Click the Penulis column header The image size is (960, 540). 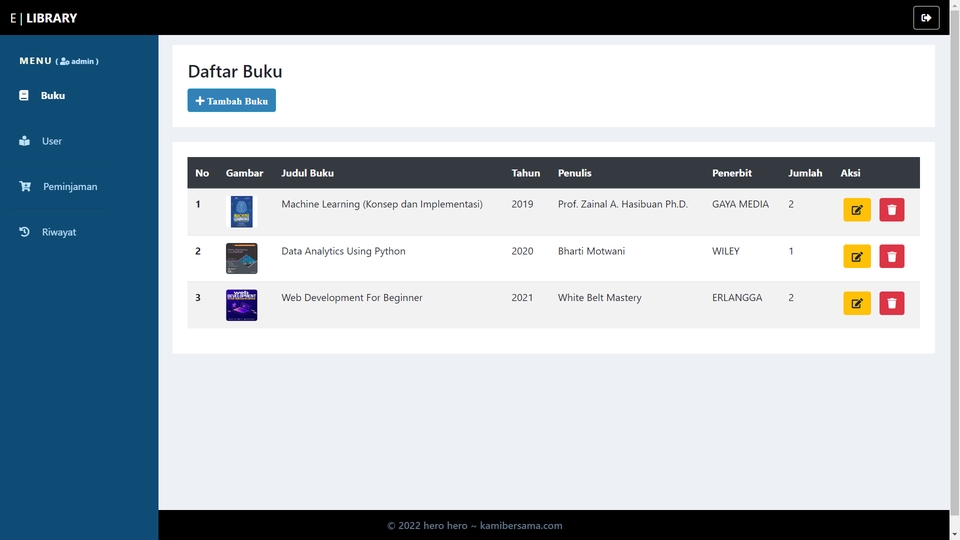574,173
